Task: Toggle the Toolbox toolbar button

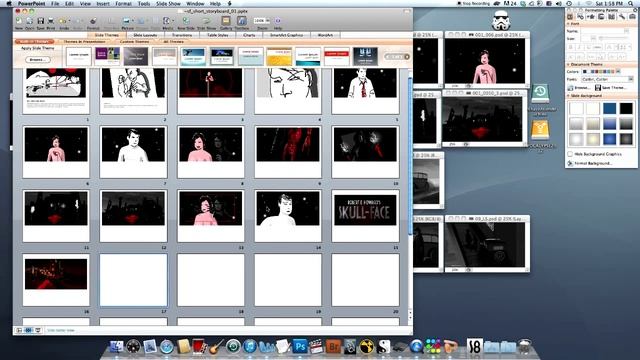Action: (x=242, y=21)
